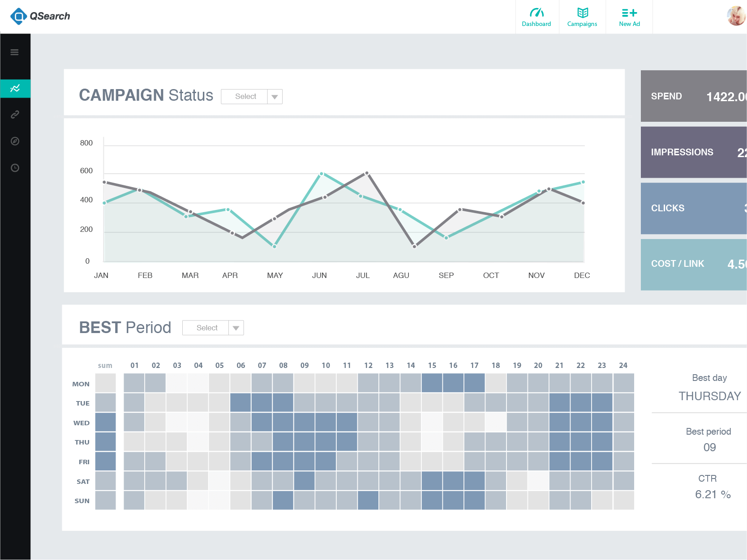Create a New Ad

tap(629, 17)
